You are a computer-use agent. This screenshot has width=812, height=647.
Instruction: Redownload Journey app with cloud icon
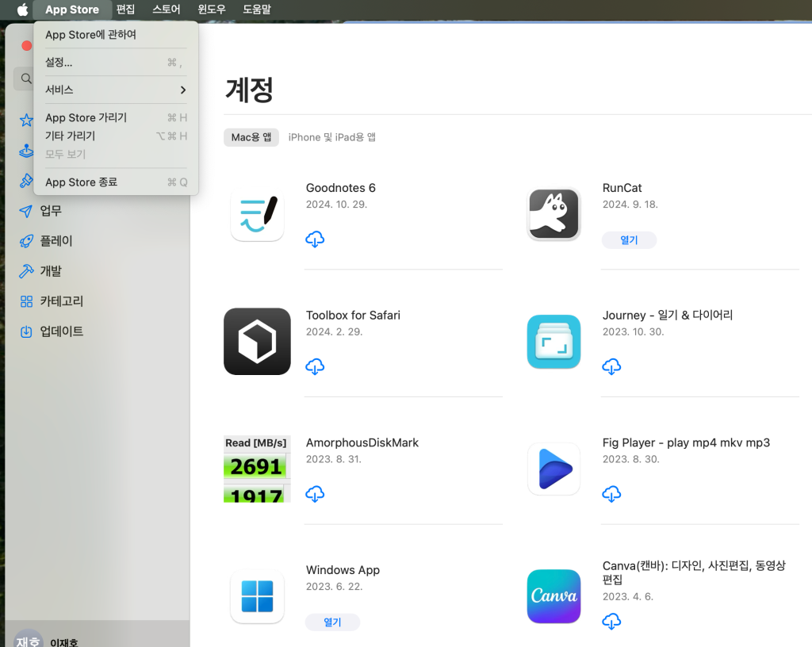point(611,367)
